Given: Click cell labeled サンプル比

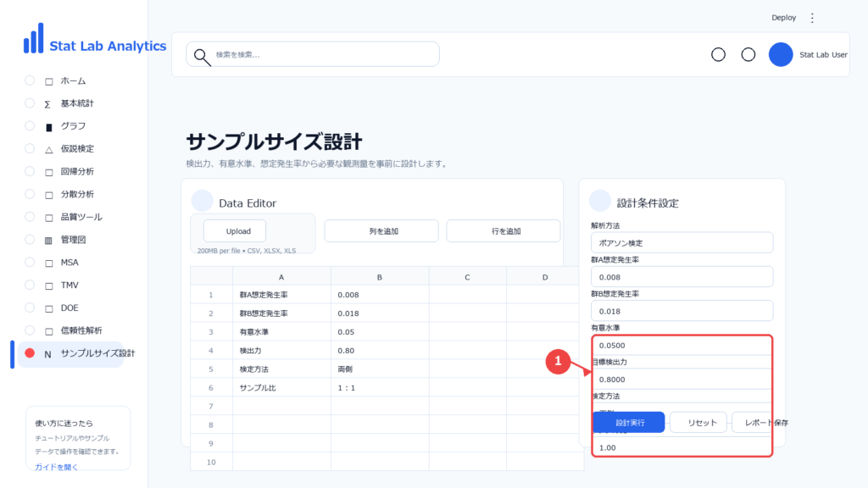Looking at the screenshot, I should click(x=281, y=388).
